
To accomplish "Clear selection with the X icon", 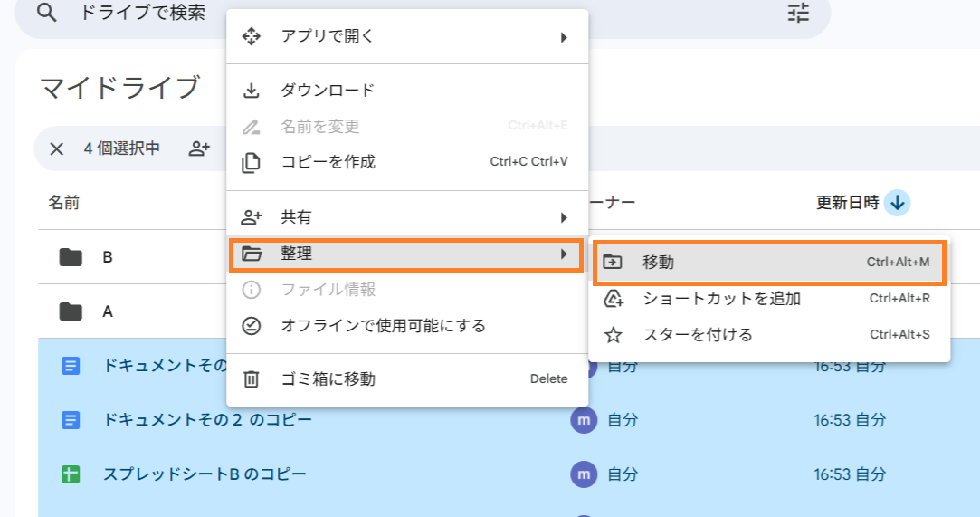I will click(x=56, y=149).
